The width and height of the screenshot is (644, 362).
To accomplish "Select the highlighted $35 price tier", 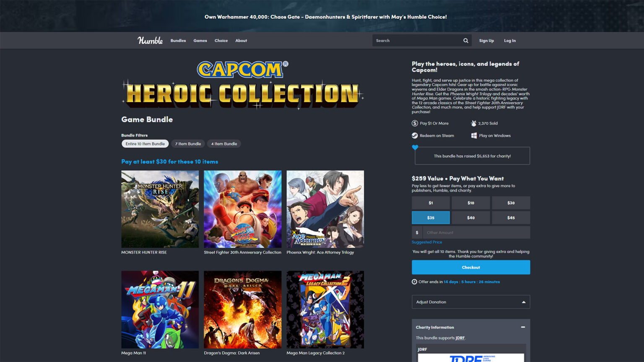I will [431, 217].
